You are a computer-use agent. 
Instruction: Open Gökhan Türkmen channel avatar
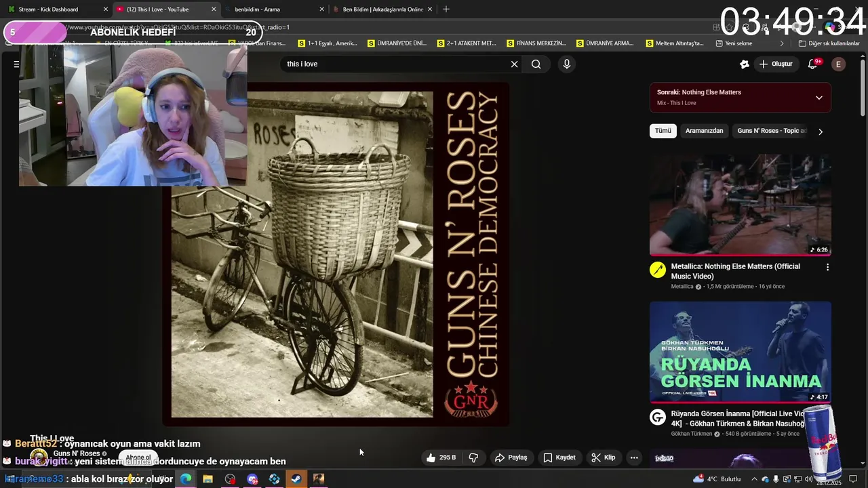[658, 417]
